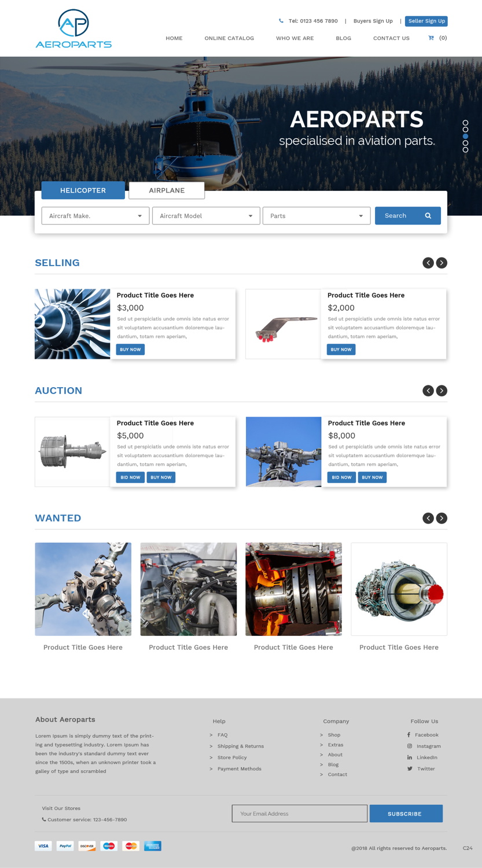
Task: Go to next items in Selling section
Action: tap(441, 263)
